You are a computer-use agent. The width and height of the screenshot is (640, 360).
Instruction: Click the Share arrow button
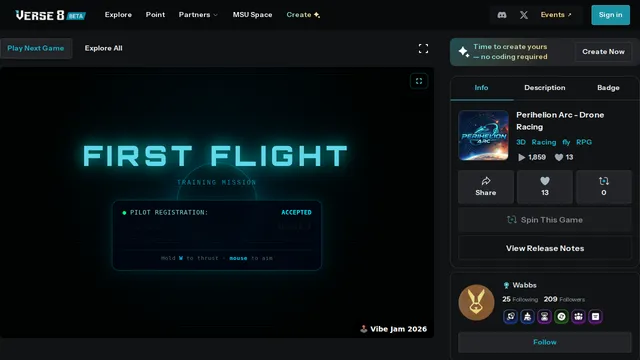[486, 187]
